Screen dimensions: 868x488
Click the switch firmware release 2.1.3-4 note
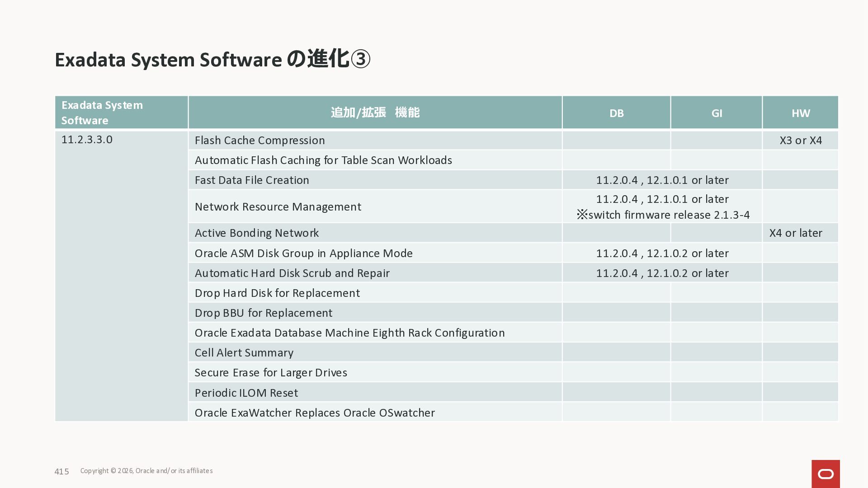[663, 215]
